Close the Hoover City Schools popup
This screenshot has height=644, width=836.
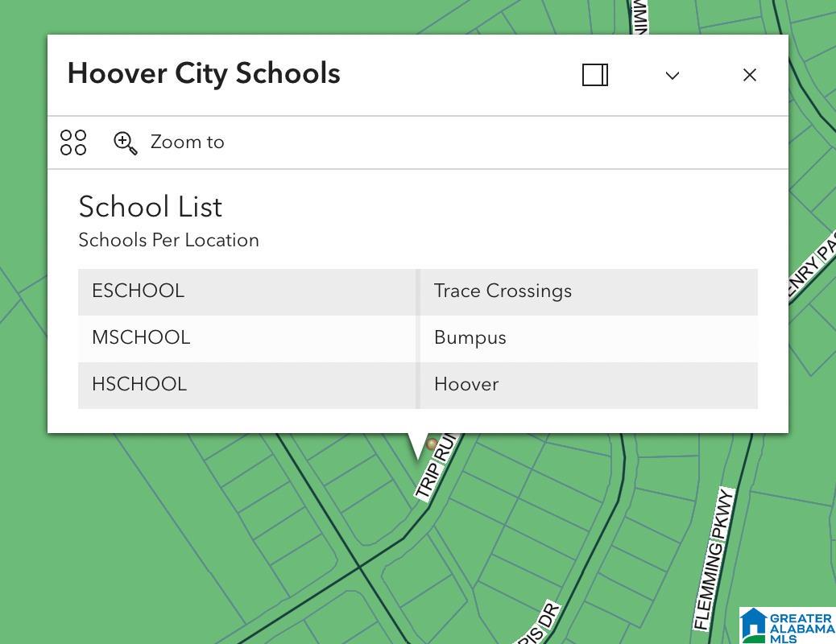point(749,75)
